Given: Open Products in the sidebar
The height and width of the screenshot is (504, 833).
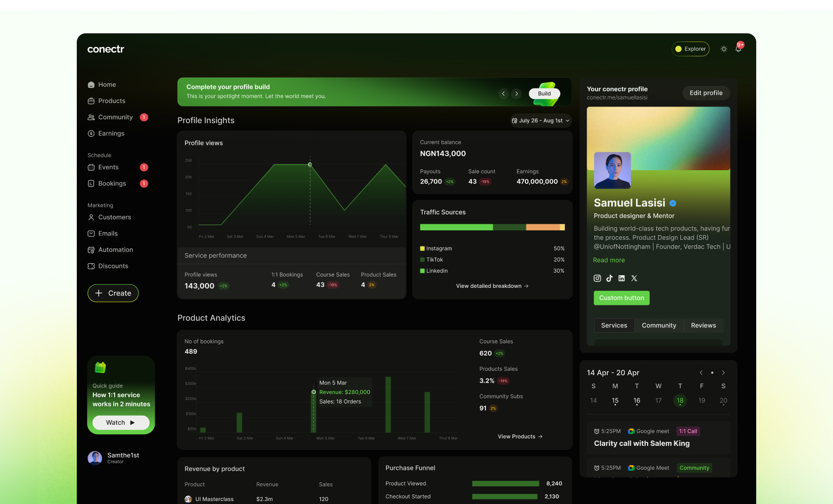Looking at the screenshot, I should tap(107, 101).
